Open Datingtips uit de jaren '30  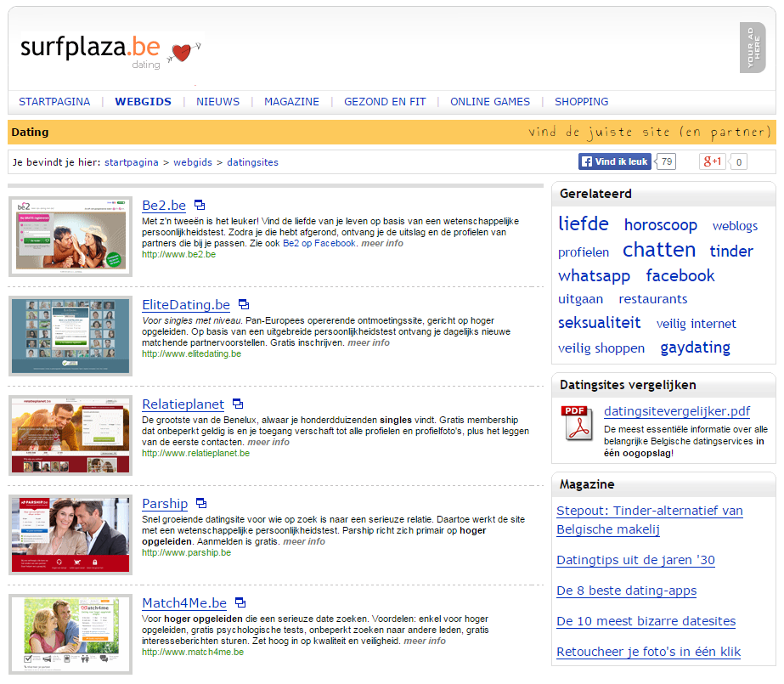[635, 560]
